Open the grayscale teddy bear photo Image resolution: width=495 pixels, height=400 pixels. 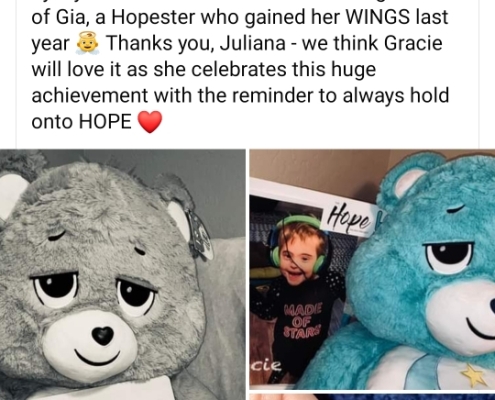point(123,274)
